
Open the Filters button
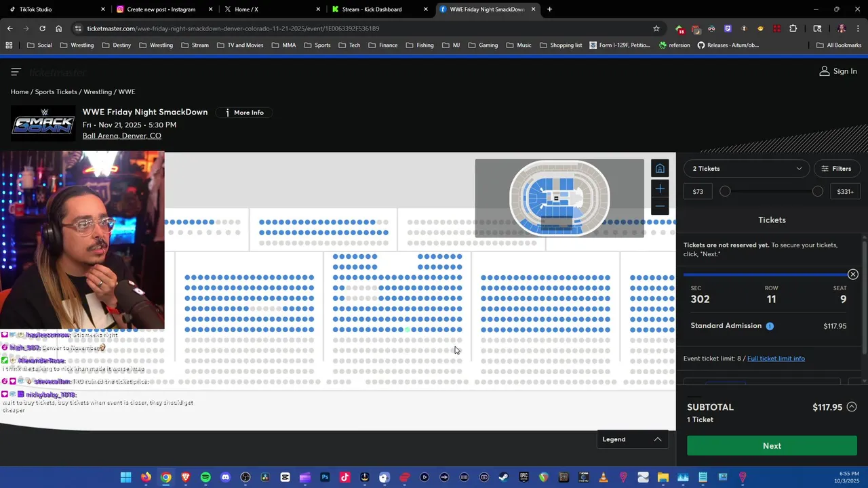point(835,169)
